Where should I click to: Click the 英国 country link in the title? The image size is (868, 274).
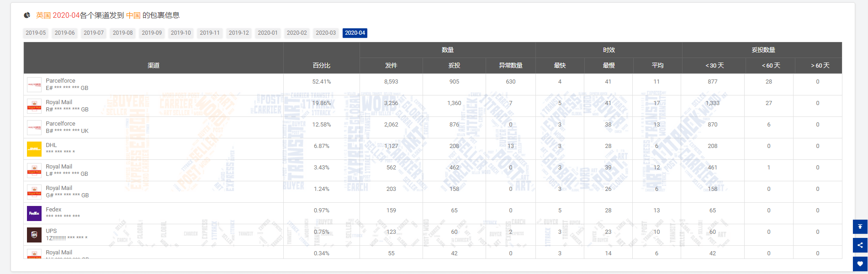pos(43,15)
